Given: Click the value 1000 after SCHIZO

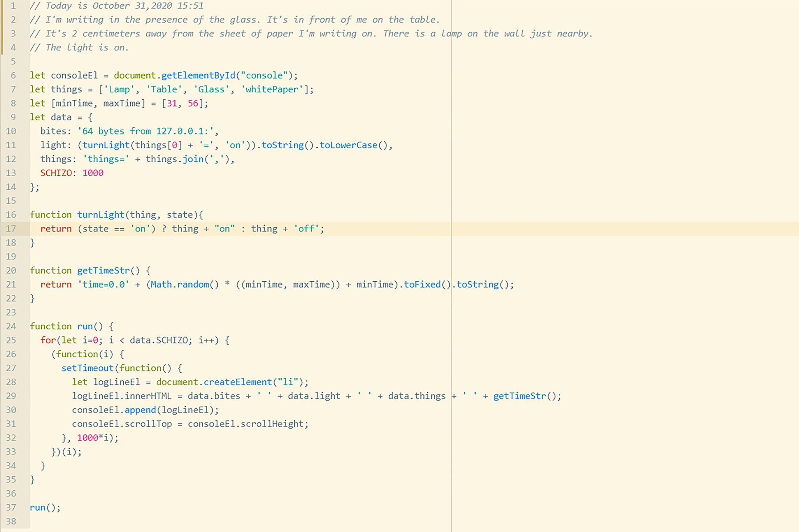Looking at the screenshot, I should [x=93, y=173].
